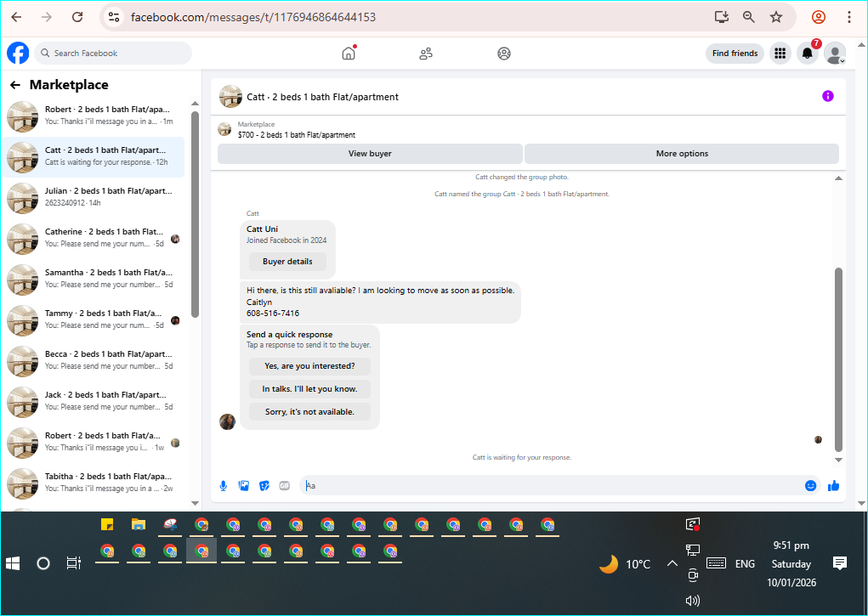This screenshot has width=868, height=616.
Task: Open Chrome's three-dot menu
Action: (x=848, y=17)
